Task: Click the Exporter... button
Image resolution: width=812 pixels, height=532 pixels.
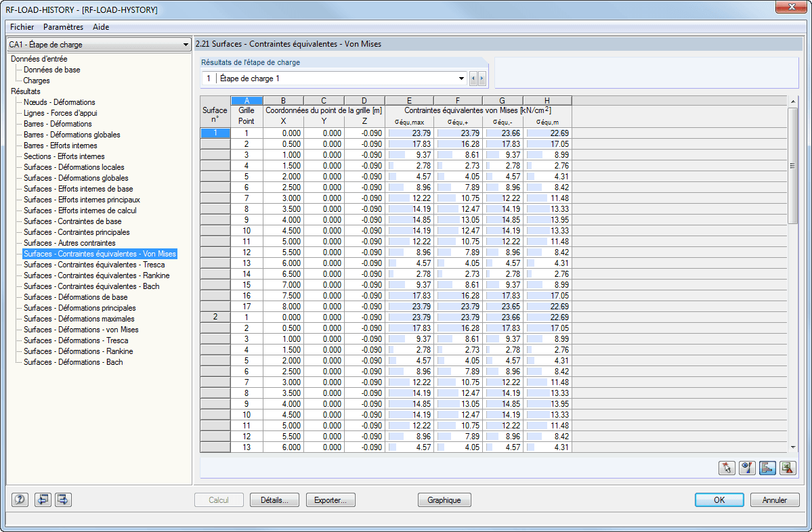Action: [x=330, y=500]
